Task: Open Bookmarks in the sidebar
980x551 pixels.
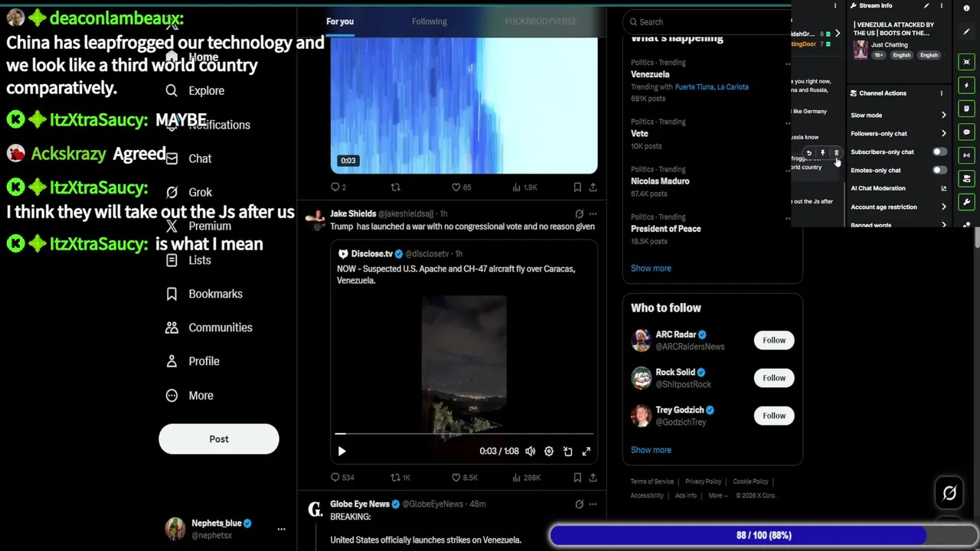Action: click(204, 294)
